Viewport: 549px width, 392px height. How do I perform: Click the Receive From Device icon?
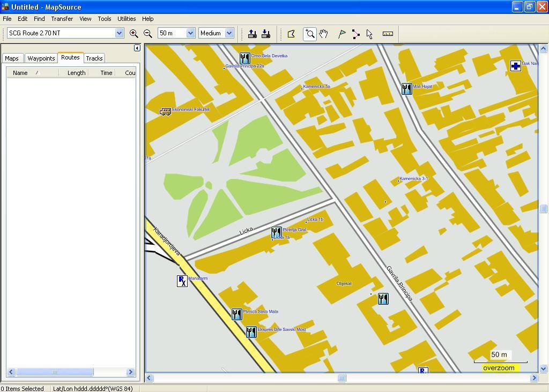(266, 34)
